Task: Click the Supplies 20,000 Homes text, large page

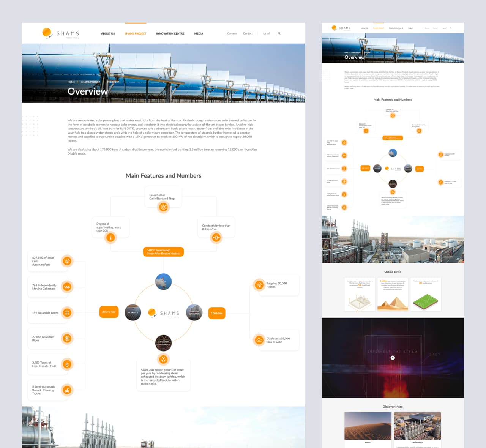Action: 276,285
